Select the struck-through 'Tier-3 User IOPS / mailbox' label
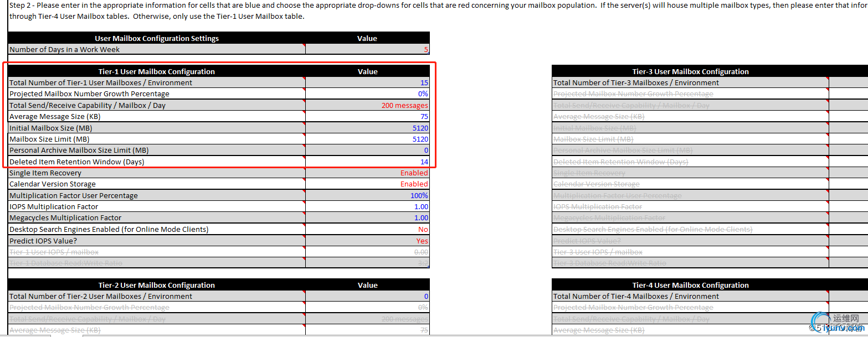Viewport: 868px width, 337px height. tap(598, 252)
